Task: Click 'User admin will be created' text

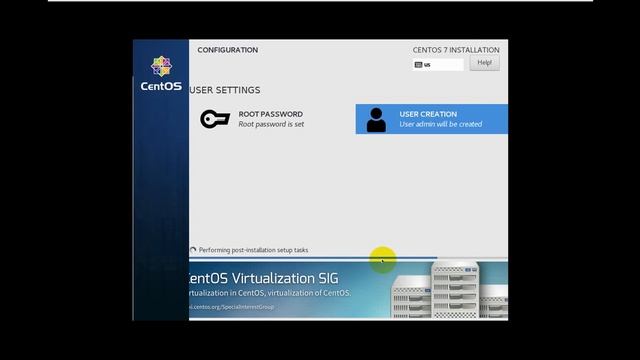Action: coord(440,124)
